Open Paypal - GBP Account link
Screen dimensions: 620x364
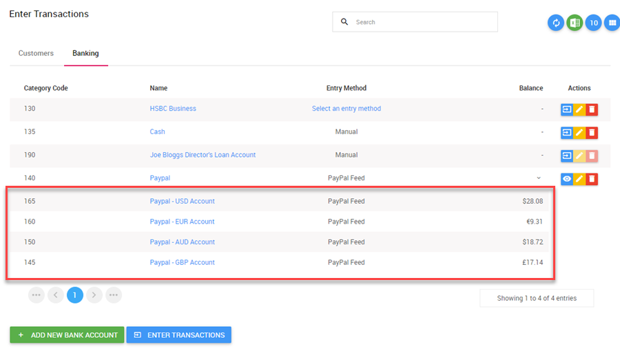coord(182,263)
